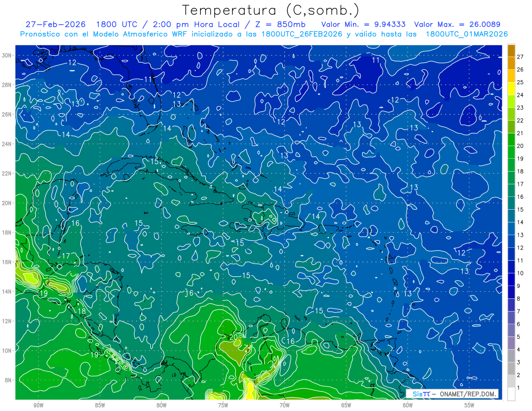532x411 pixels.
Task: Click the '22' colorbar scale label
Action: [520, 120]
